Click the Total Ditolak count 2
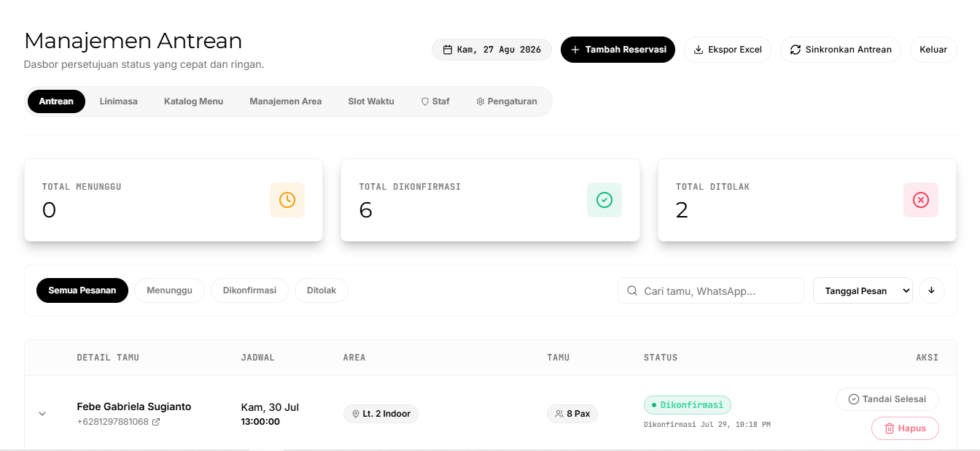The image size is (980, 451). tap(682, 210)
